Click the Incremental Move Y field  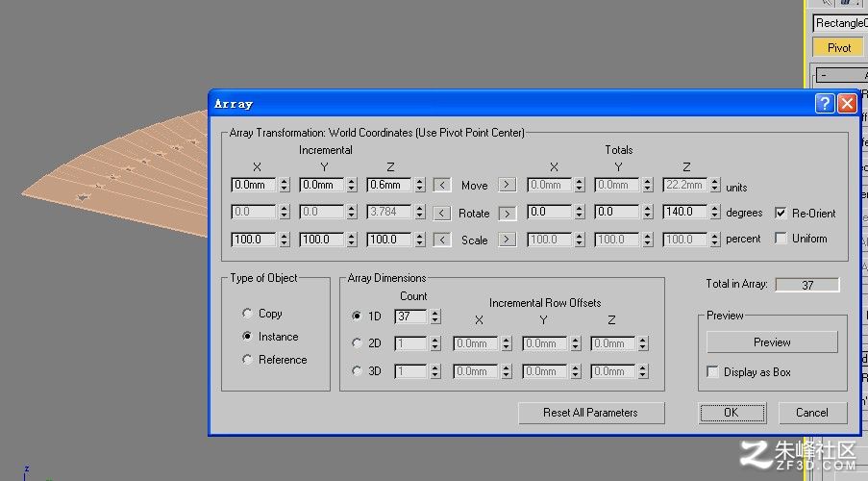(321, 185)
